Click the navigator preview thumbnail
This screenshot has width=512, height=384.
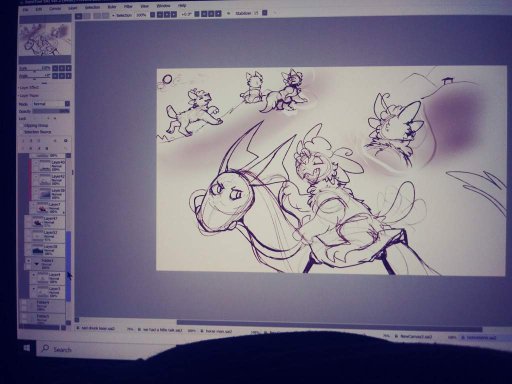[x=45, y=39]
